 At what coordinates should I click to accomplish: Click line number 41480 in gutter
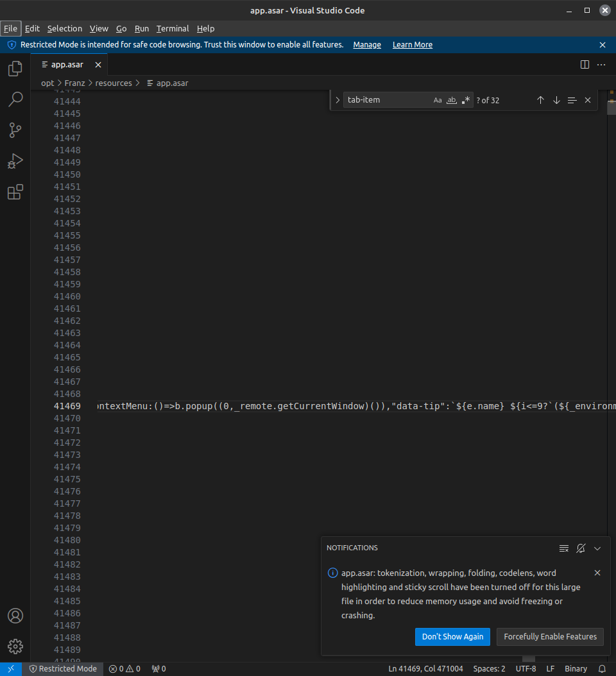click(x=67, y=540)
